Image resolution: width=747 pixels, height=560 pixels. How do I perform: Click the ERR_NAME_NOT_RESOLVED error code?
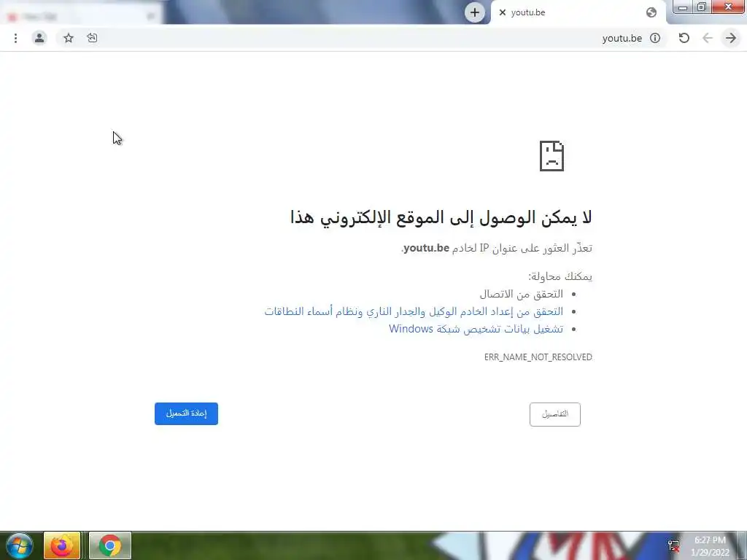[x=538, y=357]
